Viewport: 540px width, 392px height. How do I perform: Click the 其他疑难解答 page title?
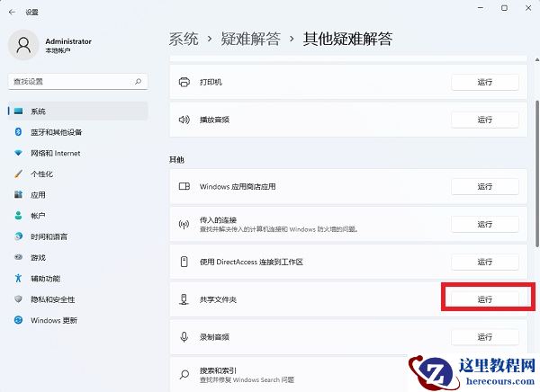click(x=347, y=39)
